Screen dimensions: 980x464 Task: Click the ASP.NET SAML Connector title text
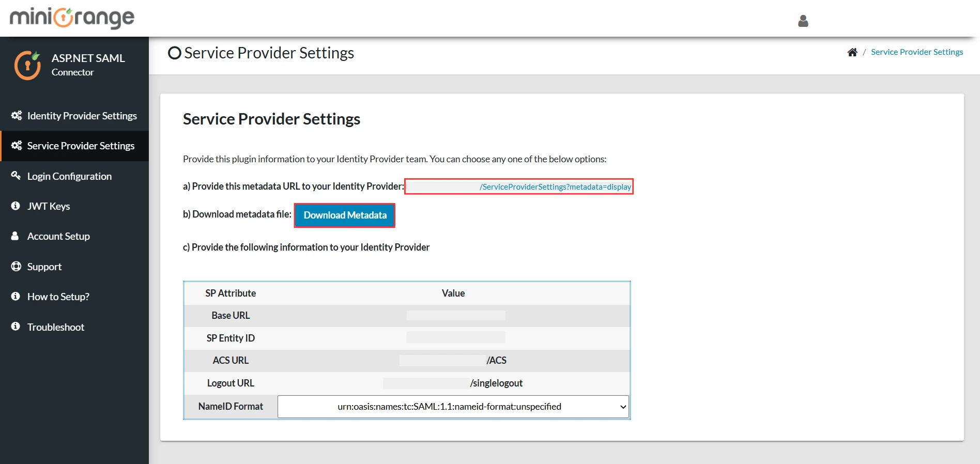(x=88, y=65)
